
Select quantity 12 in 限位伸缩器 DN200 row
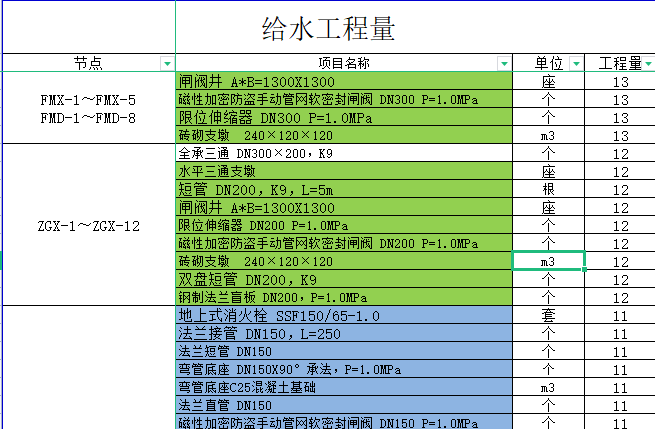coord(620,225)
